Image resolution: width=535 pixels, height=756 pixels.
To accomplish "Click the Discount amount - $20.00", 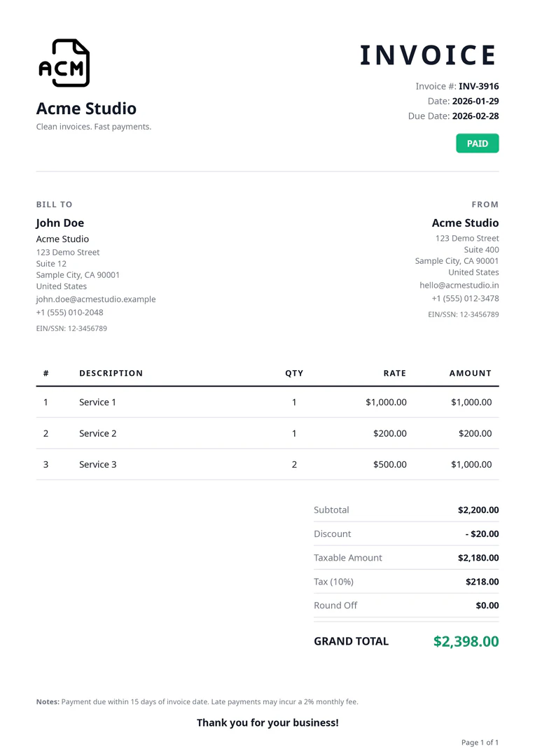I will [482, 534].
